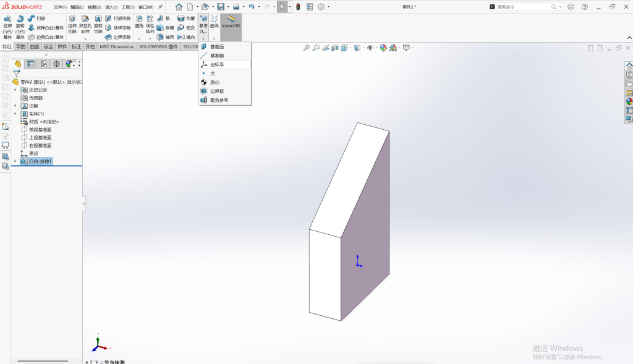Toggle the select cursor tool
Screen dimensions: 633x364
coord(282,7)
